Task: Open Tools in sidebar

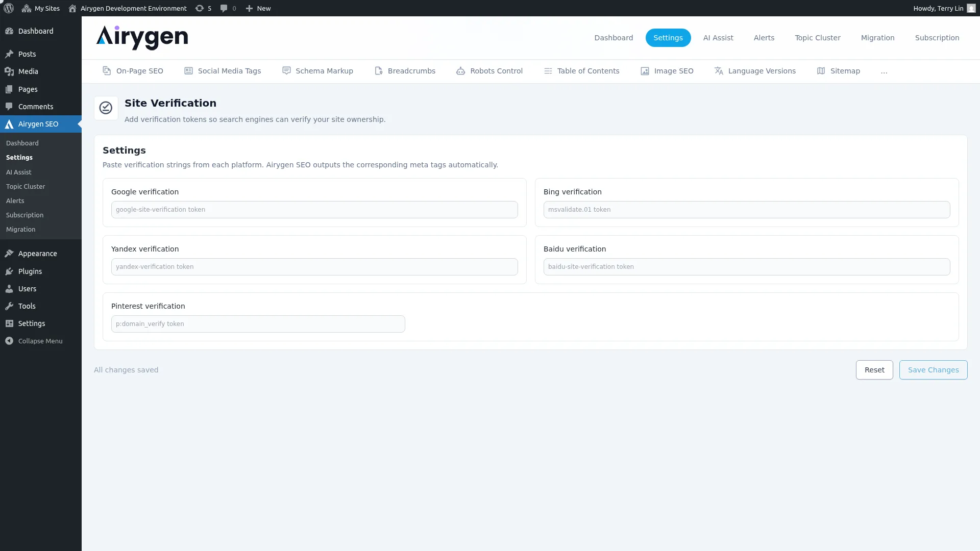Action: coord(41,306)
